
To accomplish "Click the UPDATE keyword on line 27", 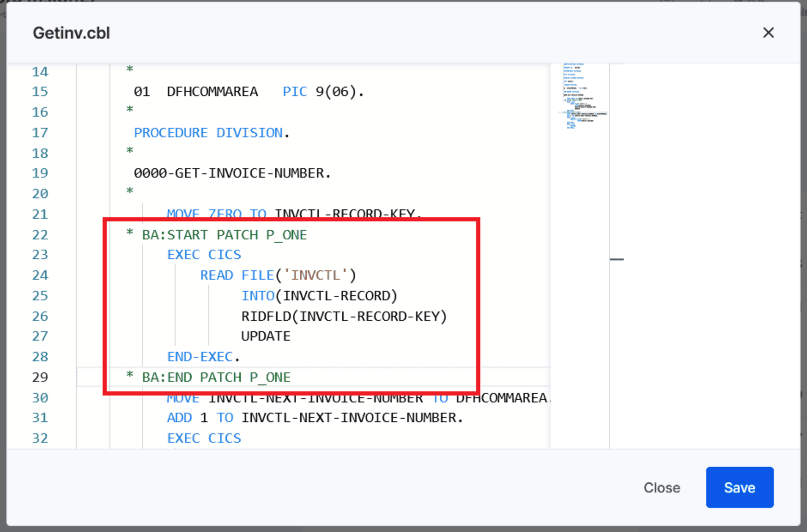I will click(x=266, y=336).
